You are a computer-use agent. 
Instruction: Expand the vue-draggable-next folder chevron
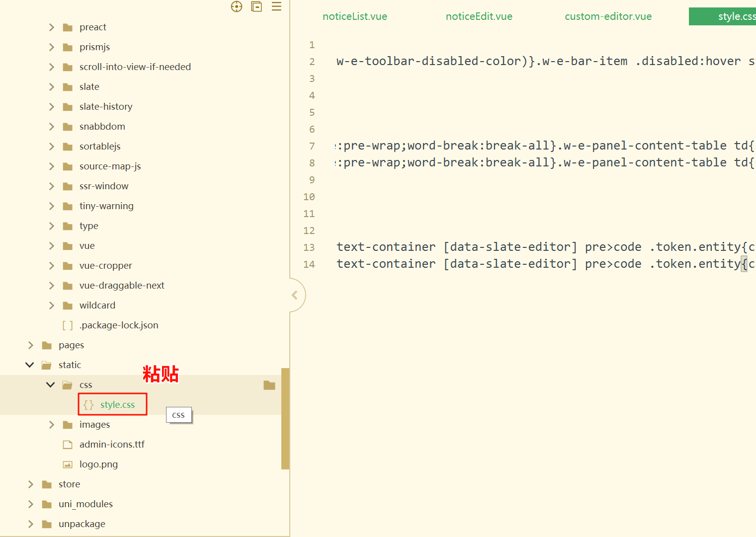[51, 286]
